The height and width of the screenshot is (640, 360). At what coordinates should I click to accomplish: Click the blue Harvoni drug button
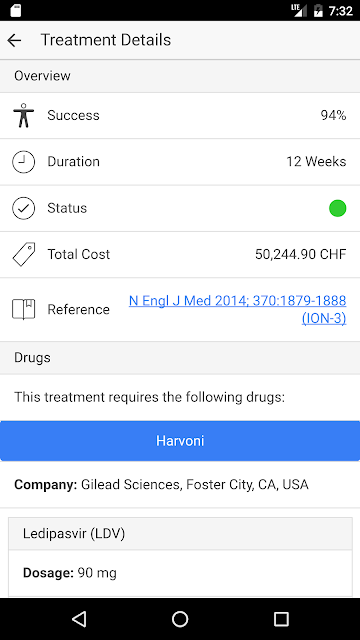[180, 441]
